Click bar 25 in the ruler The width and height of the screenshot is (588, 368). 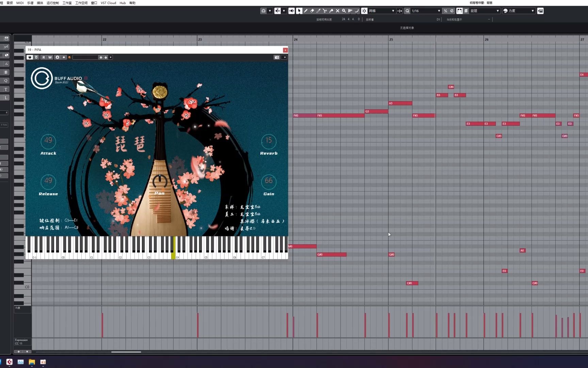pos(391,40)
